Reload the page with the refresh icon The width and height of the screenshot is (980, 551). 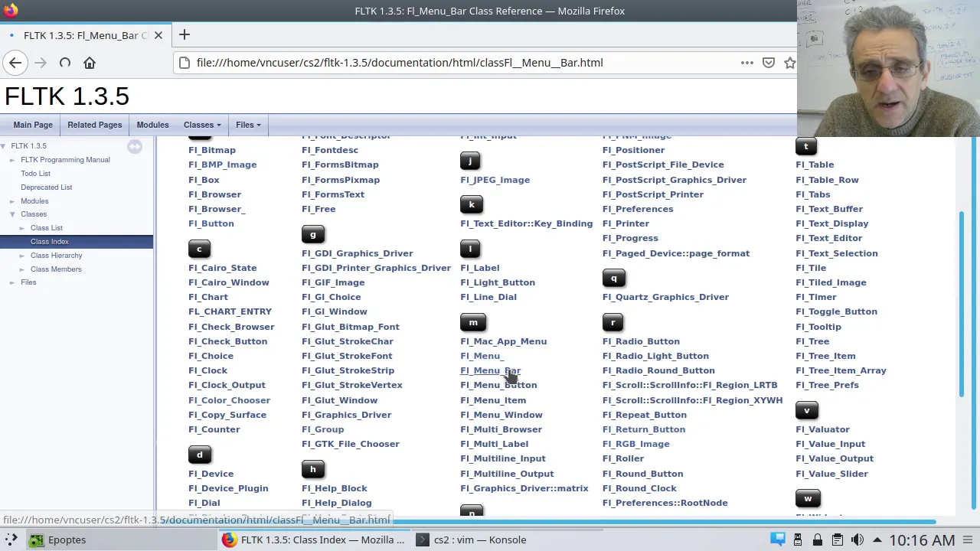coord(65,63)
